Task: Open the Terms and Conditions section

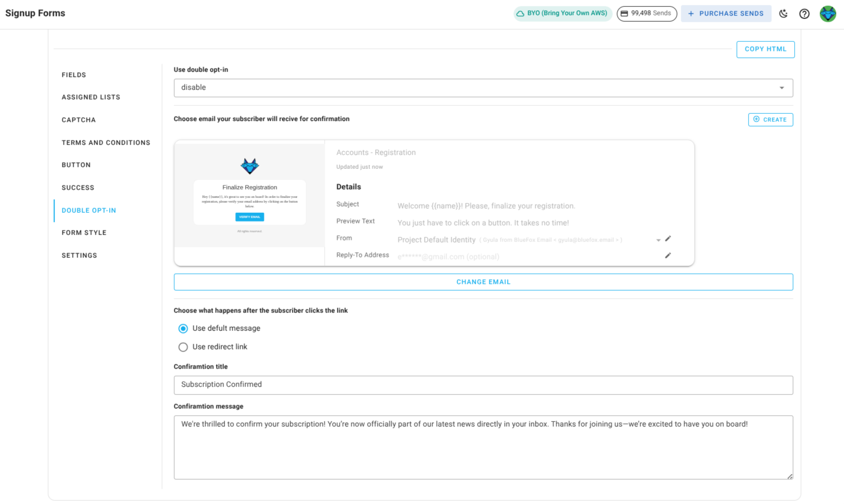Action: 105,143
